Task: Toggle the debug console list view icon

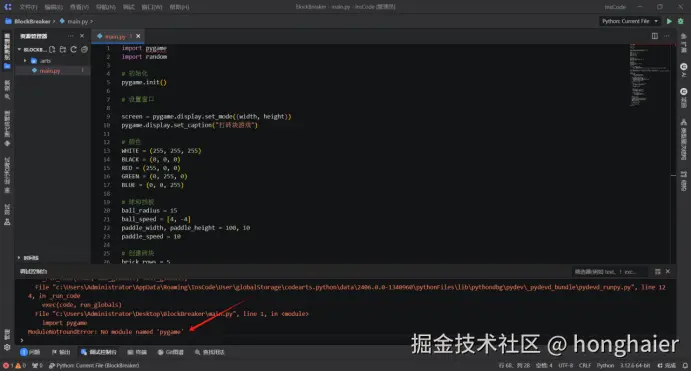Action: (657, 272)
